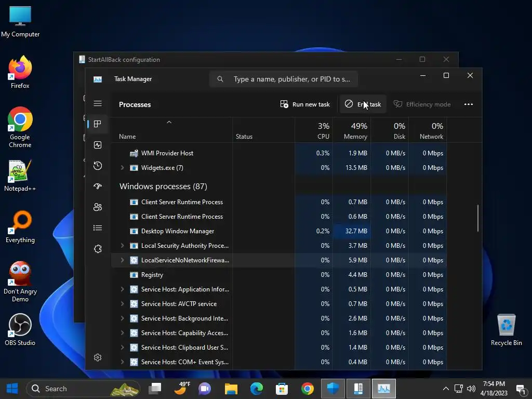
Task: Select the Processes page icon in sidebar
Action: pos(98,124)
